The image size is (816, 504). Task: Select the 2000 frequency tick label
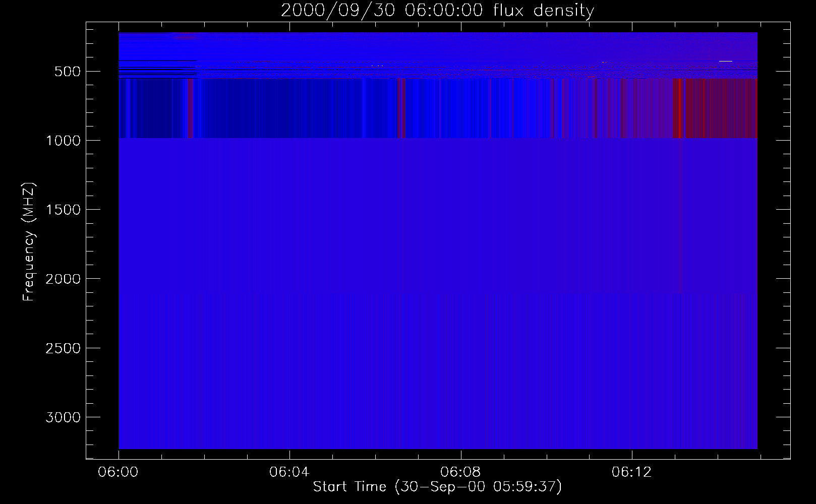[x=63, y=279]
